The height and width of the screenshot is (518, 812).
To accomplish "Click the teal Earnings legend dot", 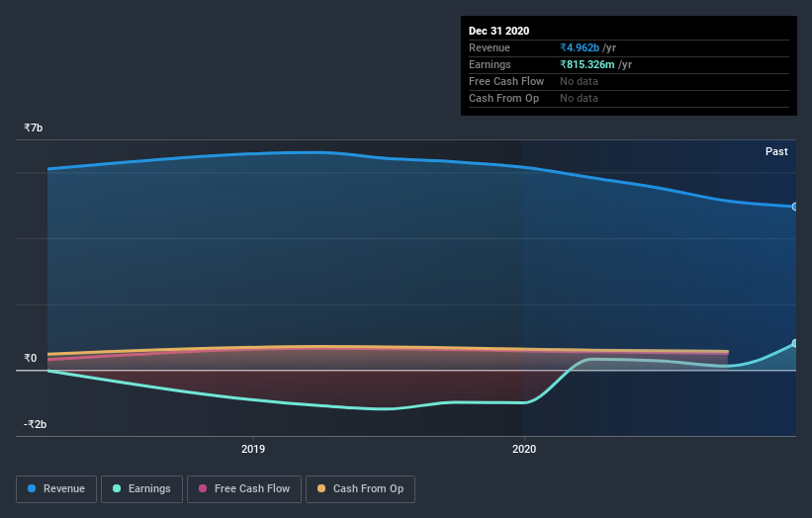I will point(117,488).
